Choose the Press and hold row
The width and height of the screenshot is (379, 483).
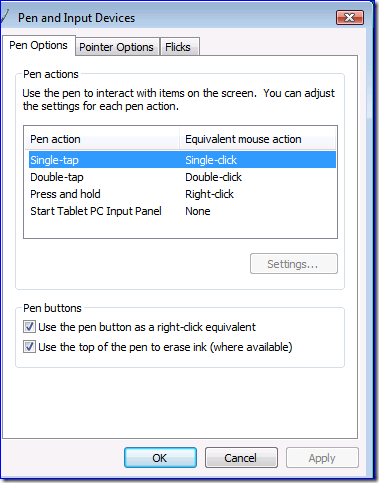[182, 194]
